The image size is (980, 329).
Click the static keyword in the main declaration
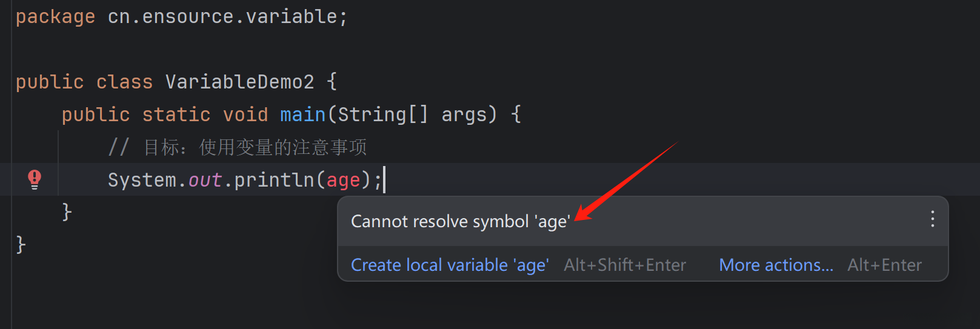[176, 115]
